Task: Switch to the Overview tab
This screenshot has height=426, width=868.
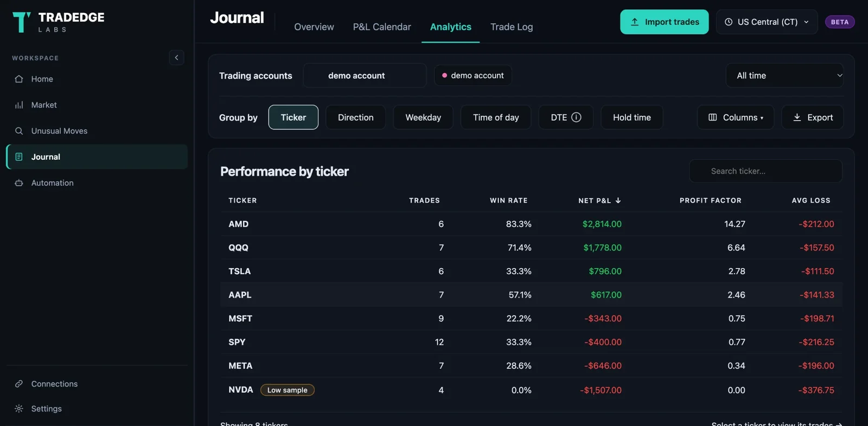Action: pos(314,27)
